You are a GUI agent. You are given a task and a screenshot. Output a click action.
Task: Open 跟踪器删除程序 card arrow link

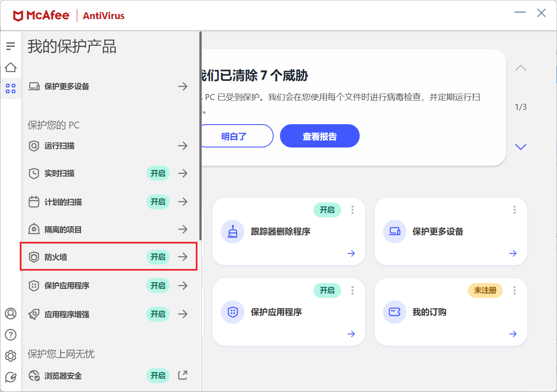(x=351, y=253)
